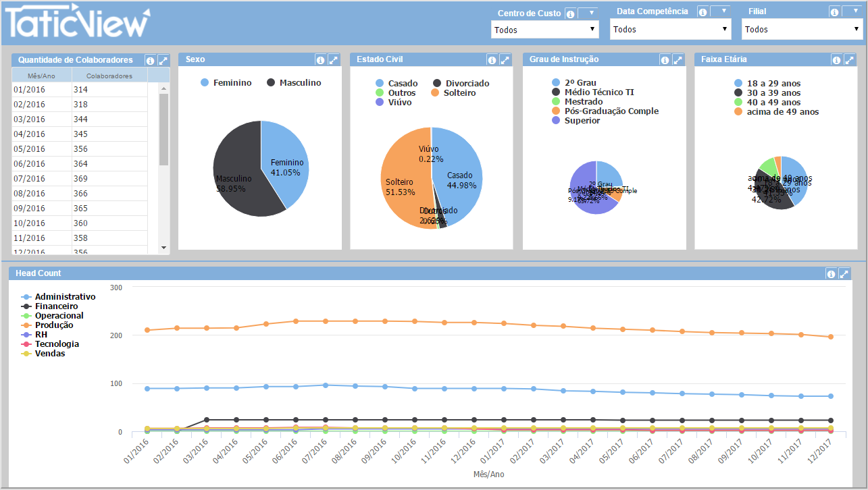Show info for Quantidade de Colaboradores
868x490 pixels.
click(x=150, y=61)
